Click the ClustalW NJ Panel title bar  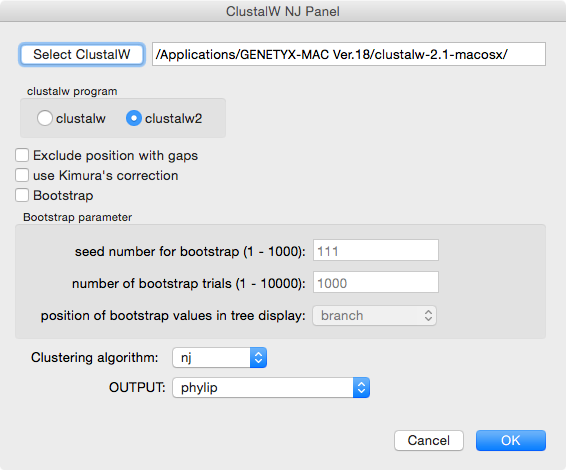[283, 11]
